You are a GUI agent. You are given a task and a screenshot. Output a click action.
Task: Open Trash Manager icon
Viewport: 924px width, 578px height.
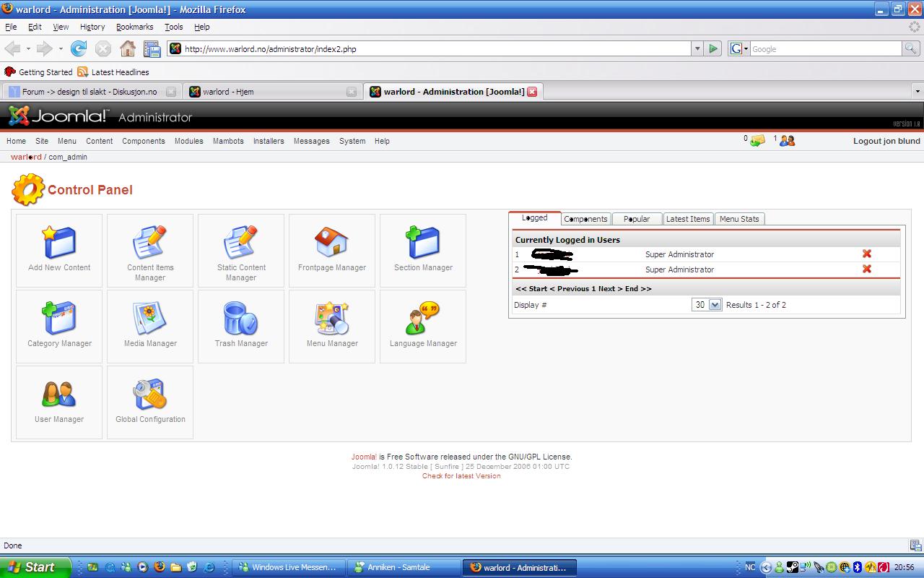tap(241, 326)
